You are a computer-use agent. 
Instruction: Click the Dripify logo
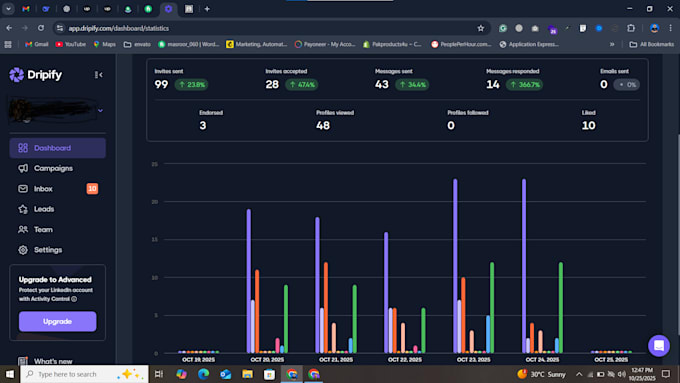coord(36,75)
